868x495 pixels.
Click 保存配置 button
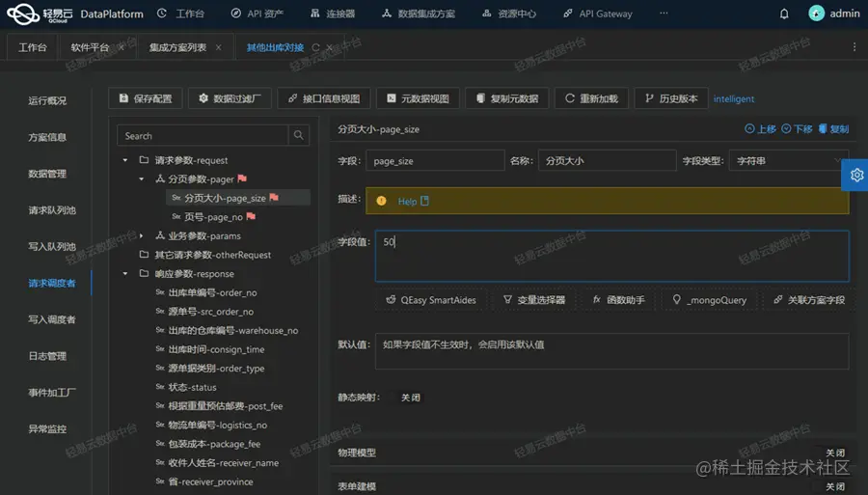click(x=146, y=98)
